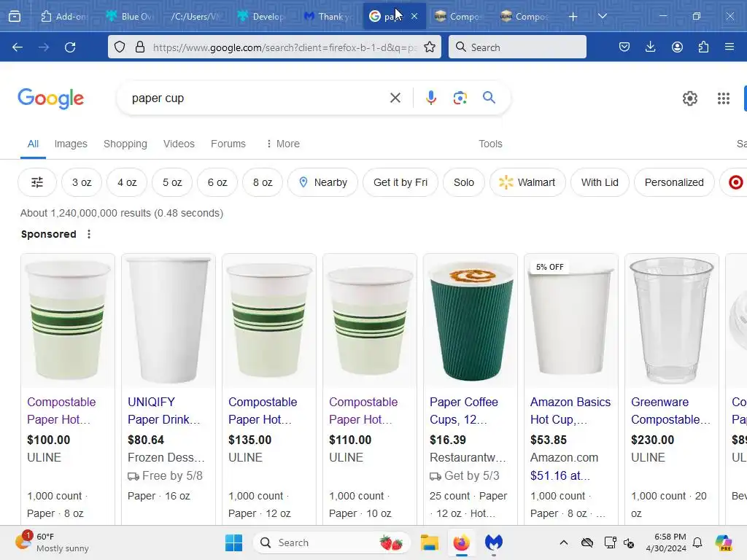The image size is (747, 560).
Task: Open the UNIQIFY Paper Drink ad link
Action: [163, 411]
